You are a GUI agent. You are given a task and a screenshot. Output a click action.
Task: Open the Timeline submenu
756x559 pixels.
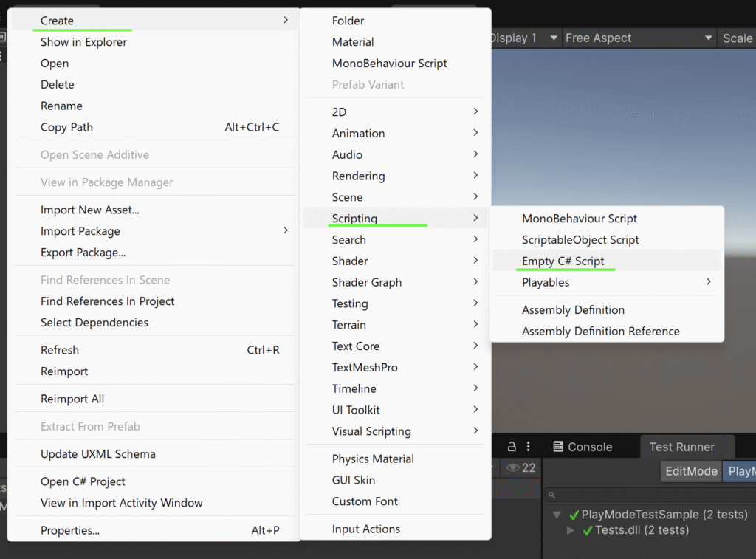coord(396,388)
